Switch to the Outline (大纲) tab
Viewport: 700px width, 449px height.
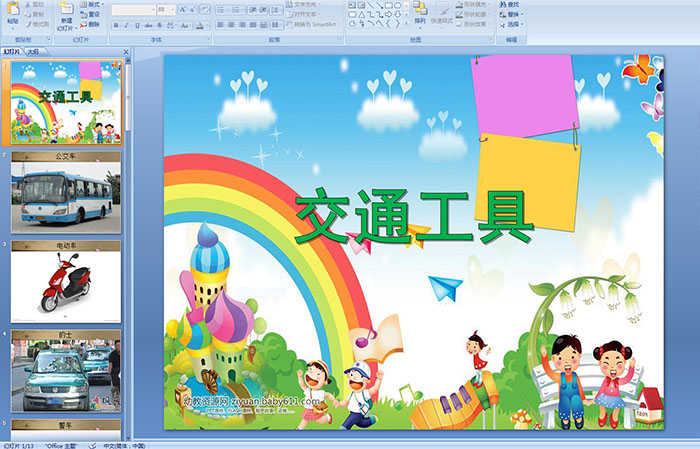33,52
